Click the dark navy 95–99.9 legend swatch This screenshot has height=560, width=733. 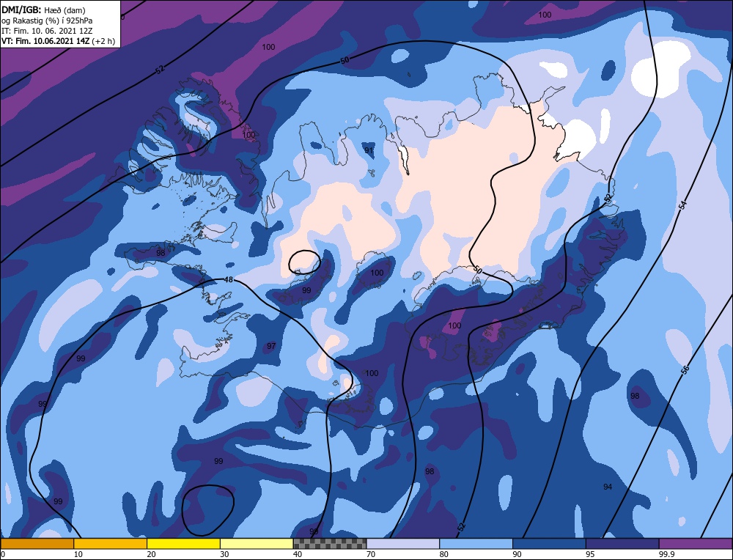click(x=622, y=543)
